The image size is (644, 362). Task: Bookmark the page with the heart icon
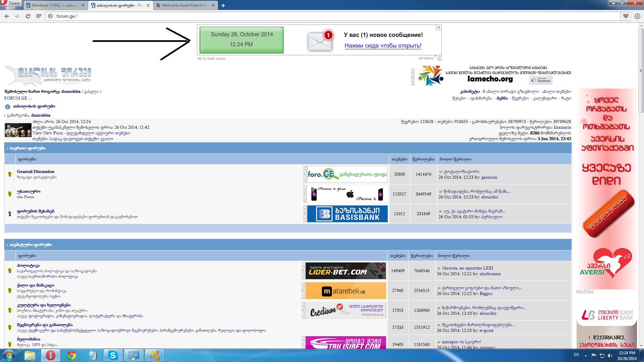pos(626,16)
